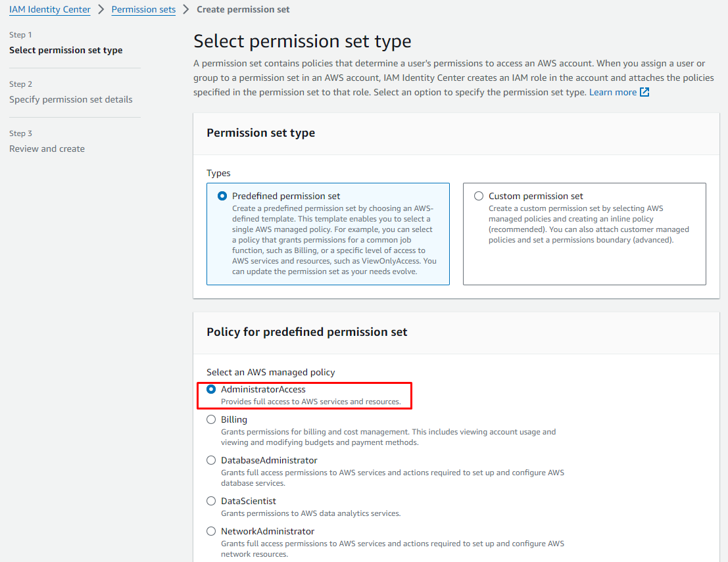Click the external link icon after Learn more

pos(644,93)
